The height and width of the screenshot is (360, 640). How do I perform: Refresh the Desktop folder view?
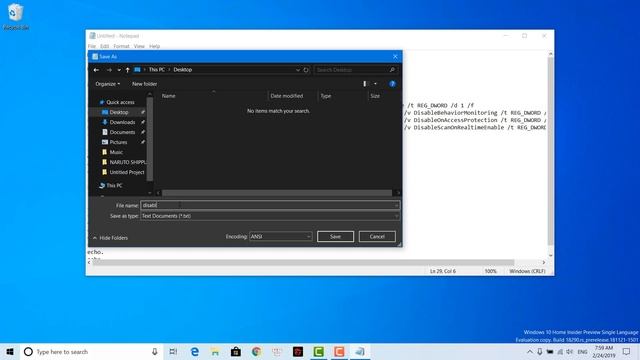point(306,70)
